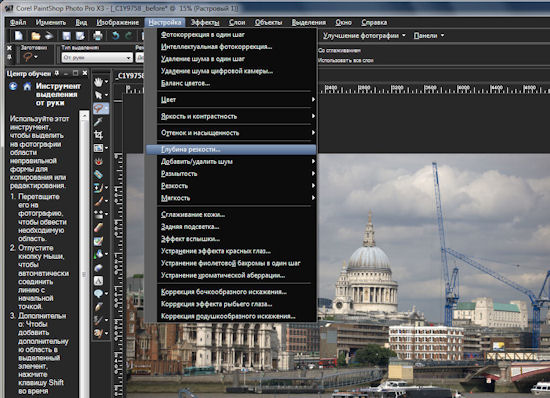Pin the Learning Center panel
Viewport: 550px width, 398px height.
point(57,73)
